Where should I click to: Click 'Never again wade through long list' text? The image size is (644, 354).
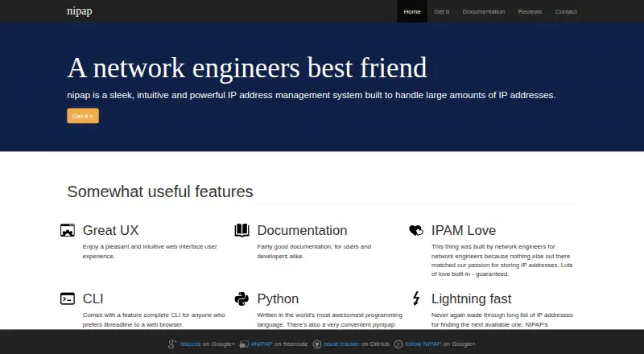502,320
